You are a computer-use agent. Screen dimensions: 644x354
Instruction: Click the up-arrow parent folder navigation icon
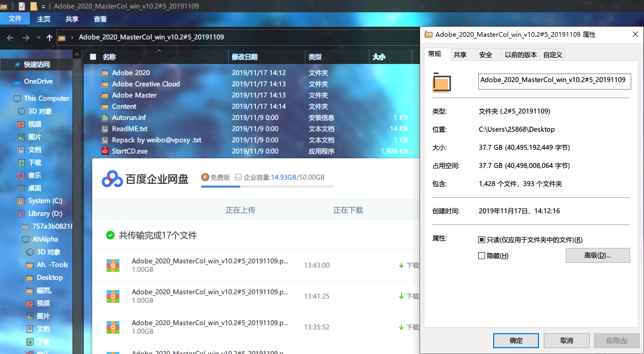pyautogui.click(x=50, y=38)
